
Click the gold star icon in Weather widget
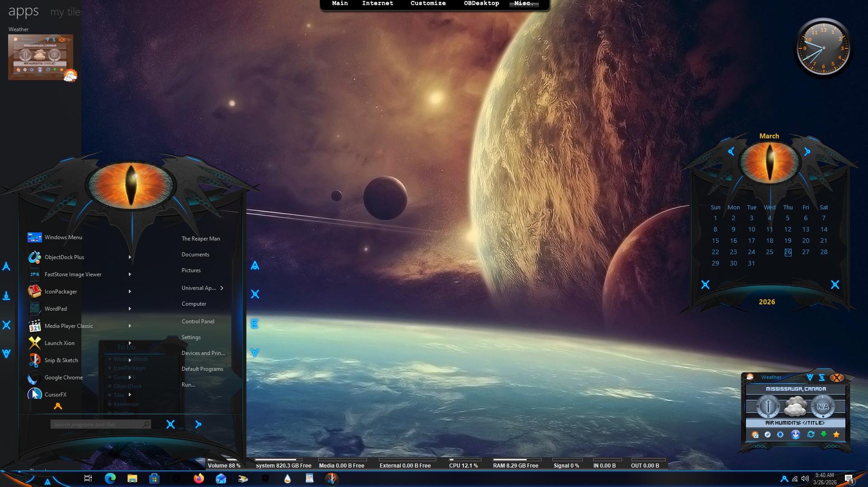click(836, 435)
